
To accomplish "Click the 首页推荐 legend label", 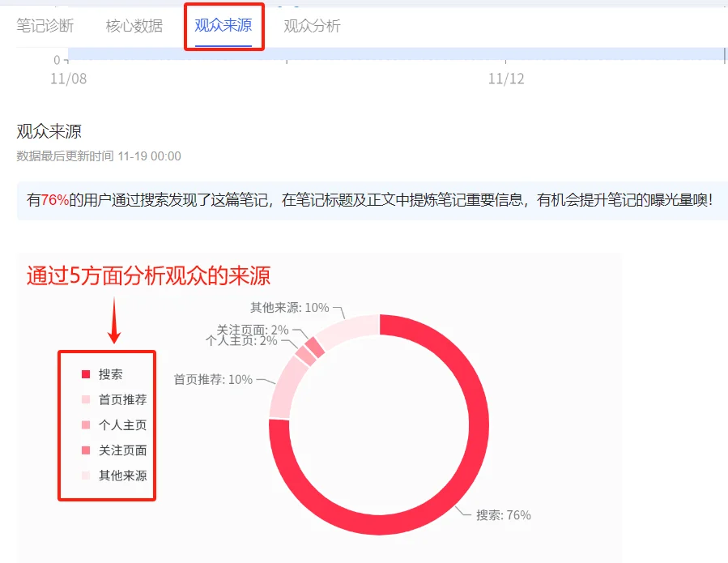I will (122, 399).
